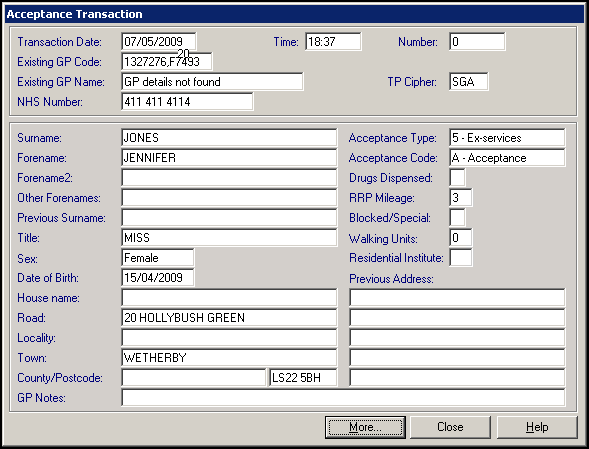Open the More... button
This screenshot has height=449, width=589.
365,427
